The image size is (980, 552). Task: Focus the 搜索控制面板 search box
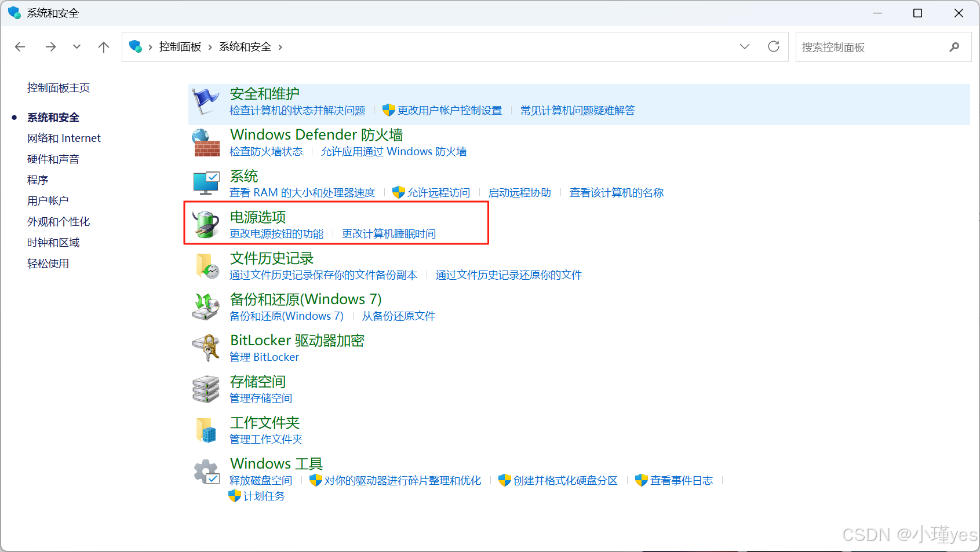coord(883,47)
